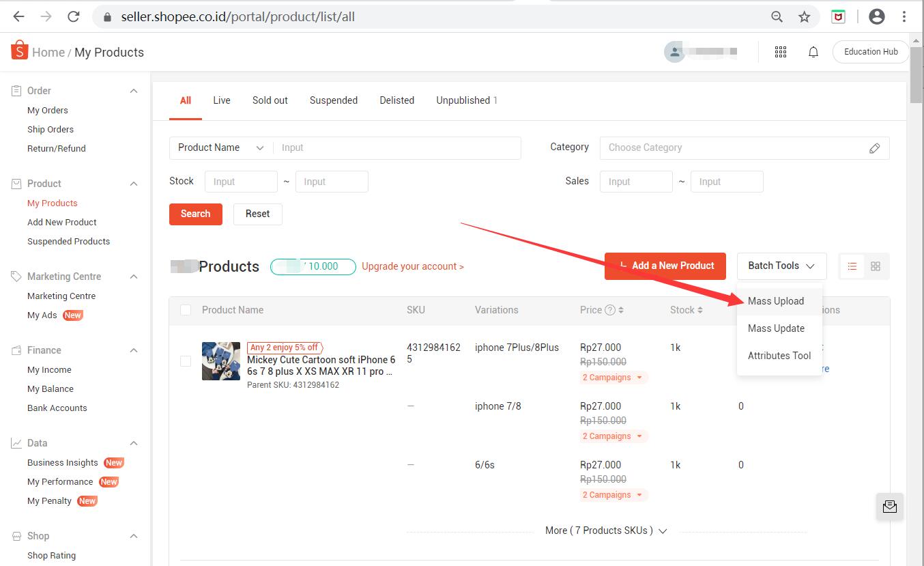Select Mass Update from Batch Tools menu

pos(779,328)
